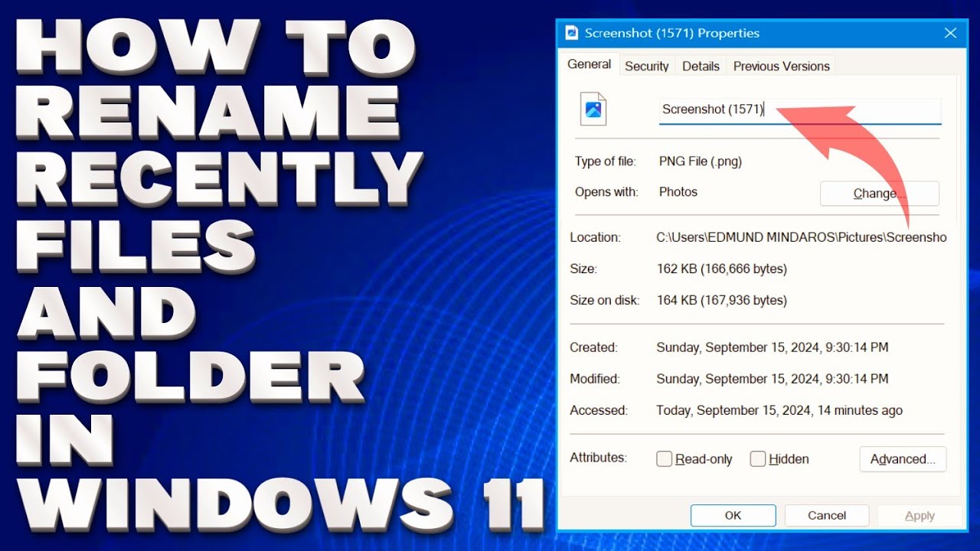Open the Security tab
Viewport: 980px width, 551px height.
click(x=647, y=66)
